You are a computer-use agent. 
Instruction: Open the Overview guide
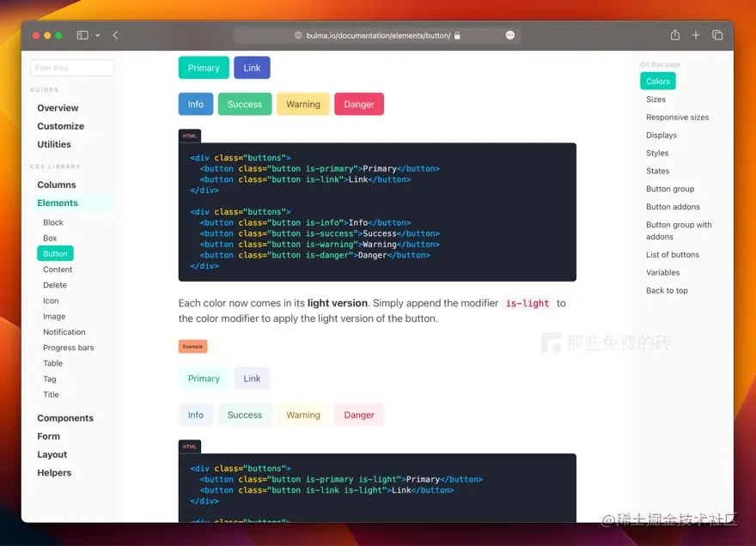(x=58, y=108)
